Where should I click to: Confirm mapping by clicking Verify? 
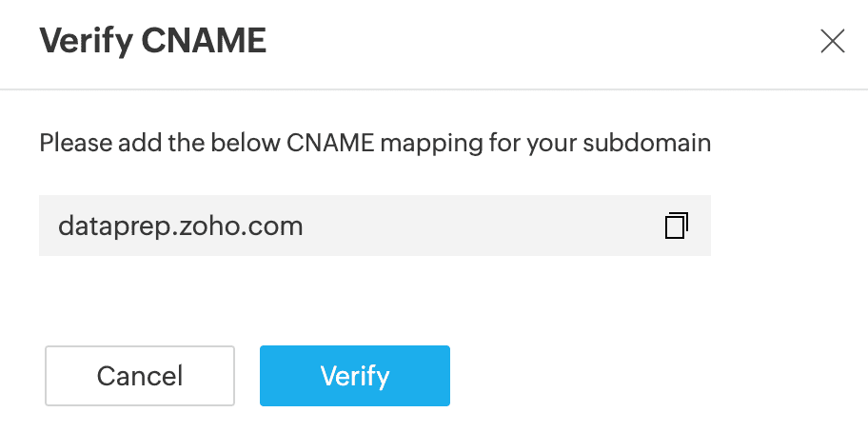354,376
